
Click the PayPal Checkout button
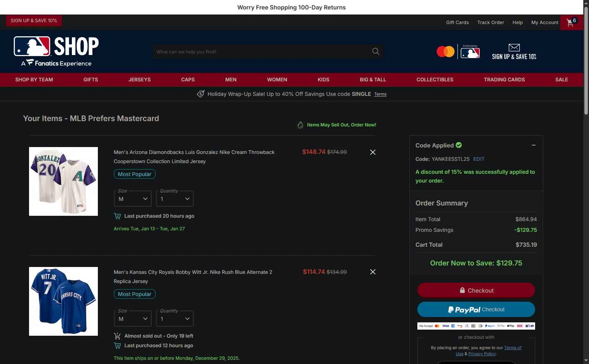476,309
